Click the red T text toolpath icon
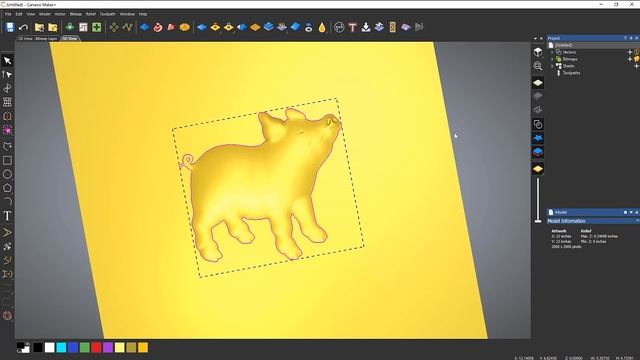Screen dimensions: 640x360 tap(353, 27)
